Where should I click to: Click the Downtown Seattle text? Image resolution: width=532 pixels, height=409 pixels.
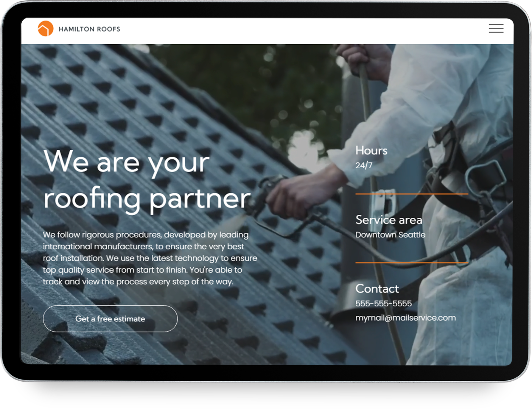[x=390, y=235]
